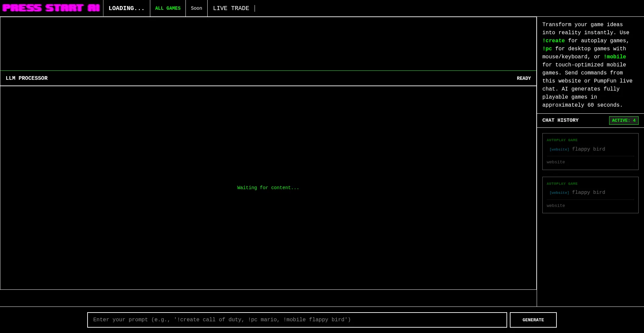Click the LLM PROCESSOR panel header
Screen dimensions: 644x333
[x=27, y=78]
